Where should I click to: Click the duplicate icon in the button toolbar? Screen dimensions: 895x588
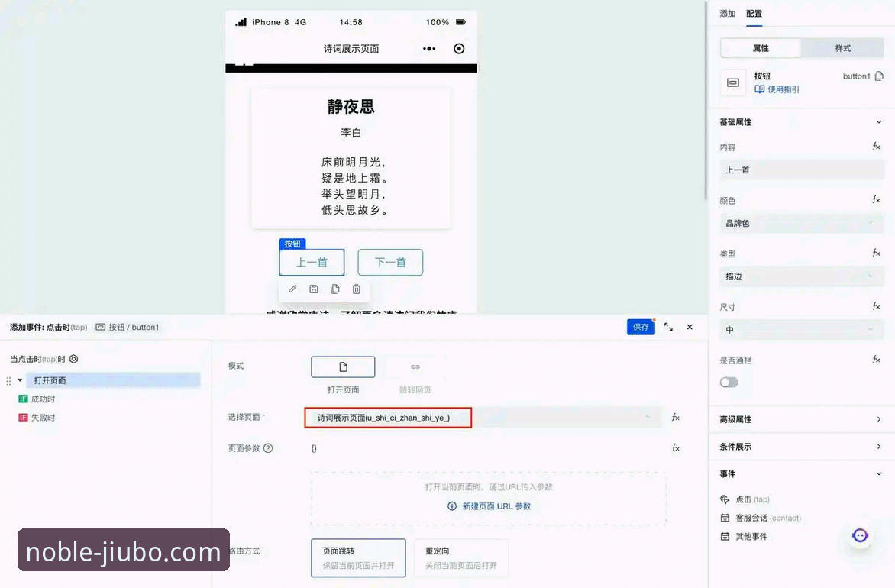[x=335, y=289]
